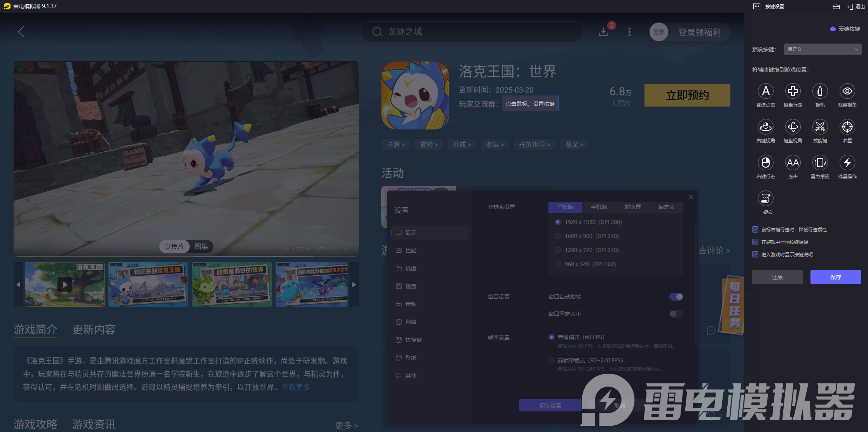
Task: Expand 更多 next to 游戏攻略
Action: coord(346,425)
